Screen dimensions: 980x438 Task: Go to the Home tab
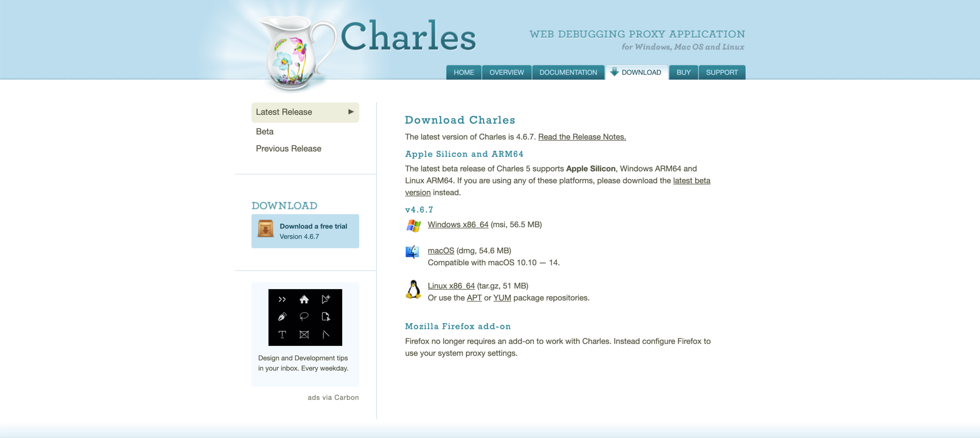464,73
